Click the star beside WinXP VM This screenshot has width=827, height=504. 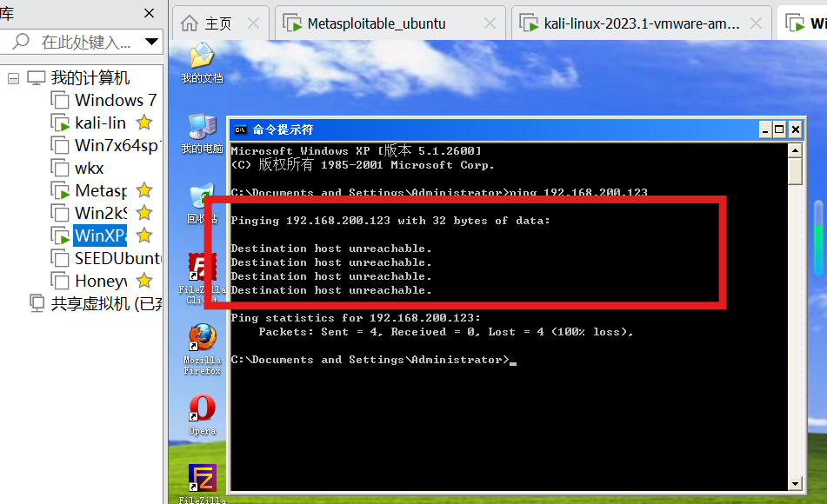144,235
